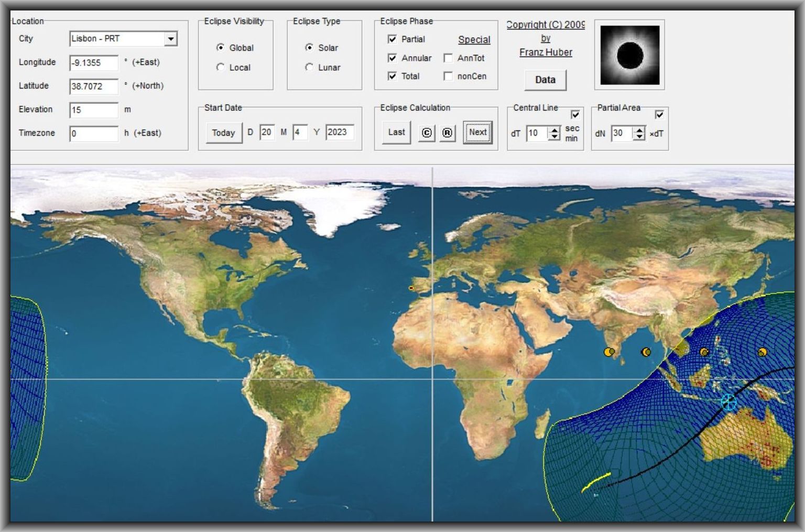This screenshot has width=805, height=532.
Task: Click the Longitude input field
Action: tap(94, 63)
